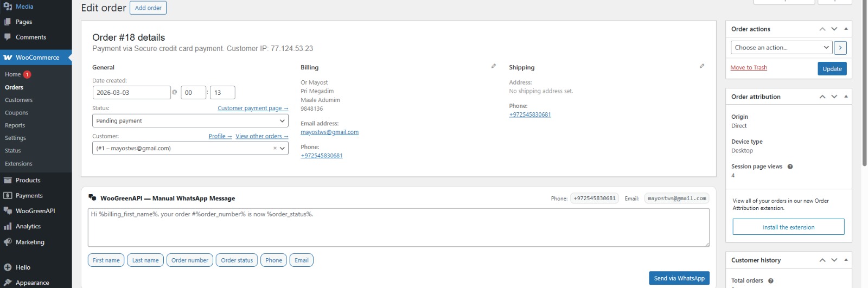868x288 pixels.
Task: Edit Billing details pencil icon
Action: coord(494,66)
